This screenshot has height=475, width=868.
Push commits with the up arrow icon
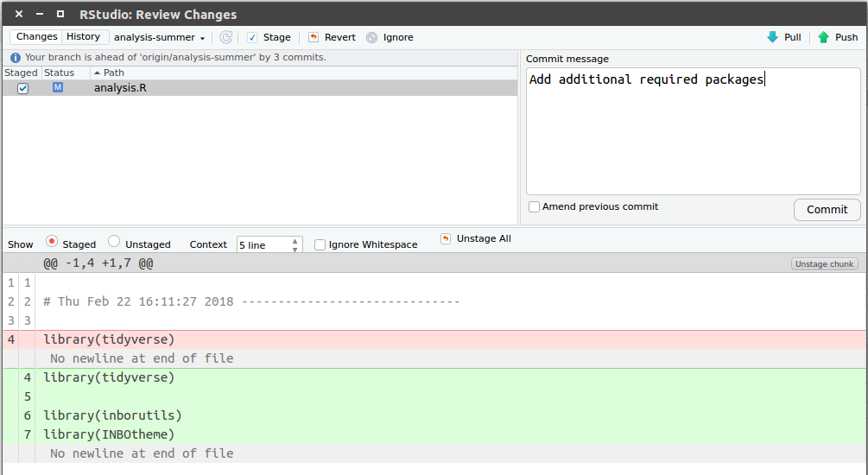824,37
